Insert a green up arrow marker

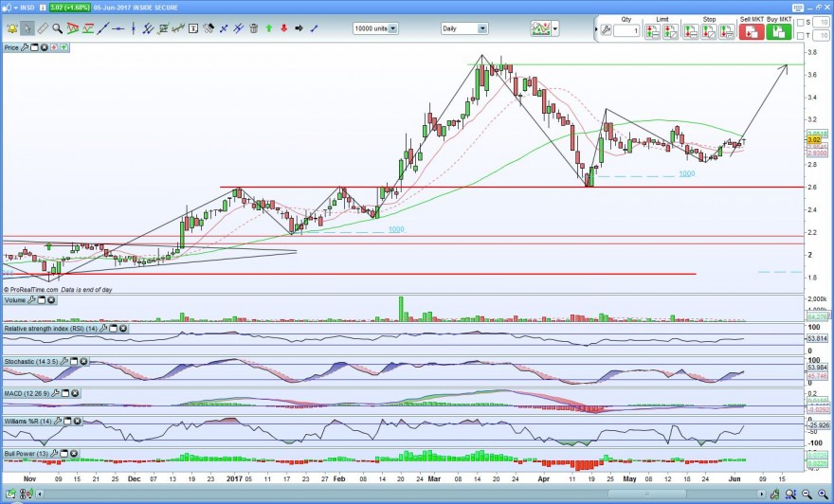tap(268, 28)
